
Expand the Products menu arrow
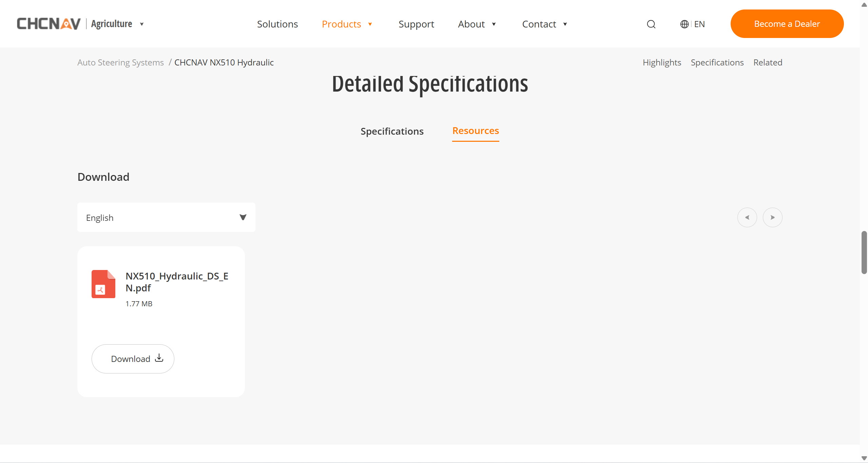pos(370,24)
